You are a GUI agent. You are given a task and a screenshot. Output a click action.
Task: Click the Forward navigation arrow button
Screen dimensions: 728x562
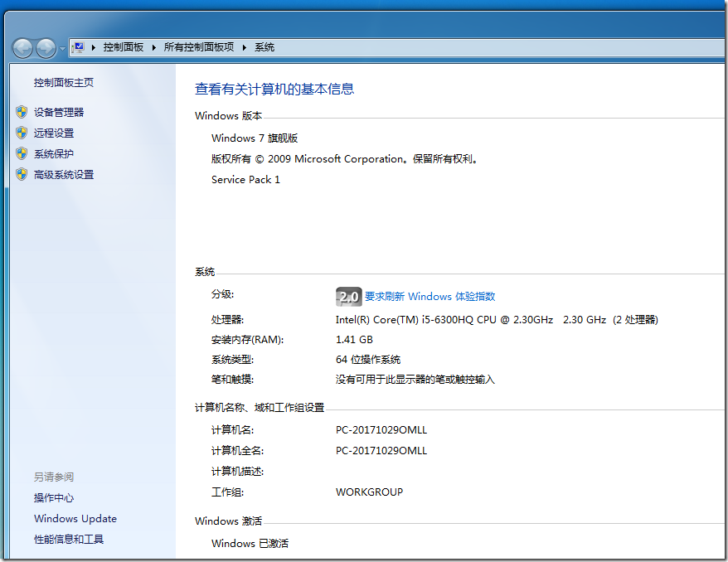click(x=46, y=48)
